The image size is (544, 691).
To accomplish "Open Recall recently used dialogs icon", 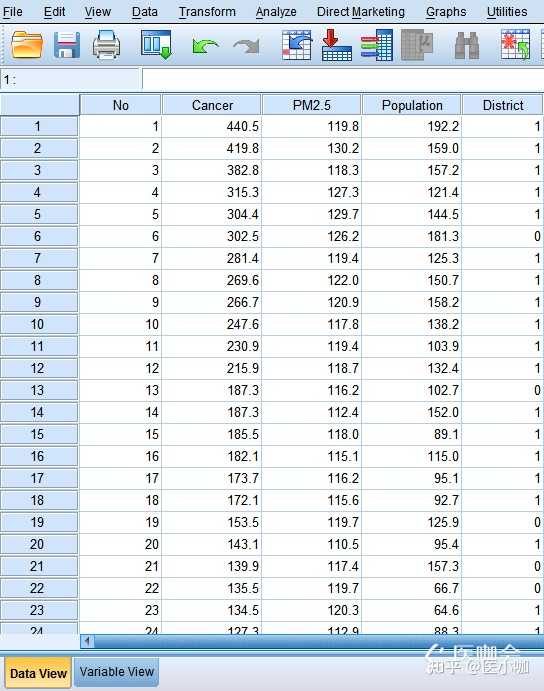I will (156, 45).
